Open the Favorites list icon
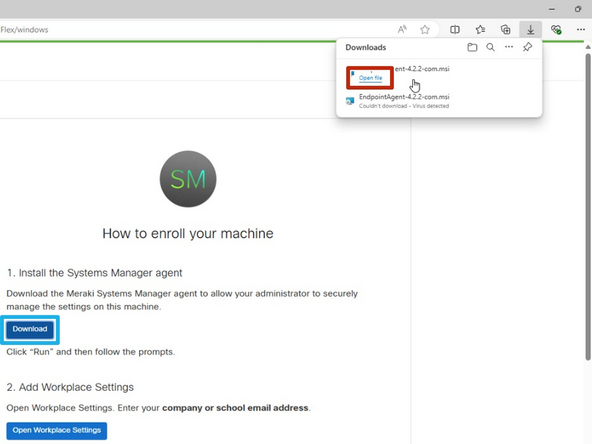This screenshot has width=592, height=444. click(x=480, y=29)
